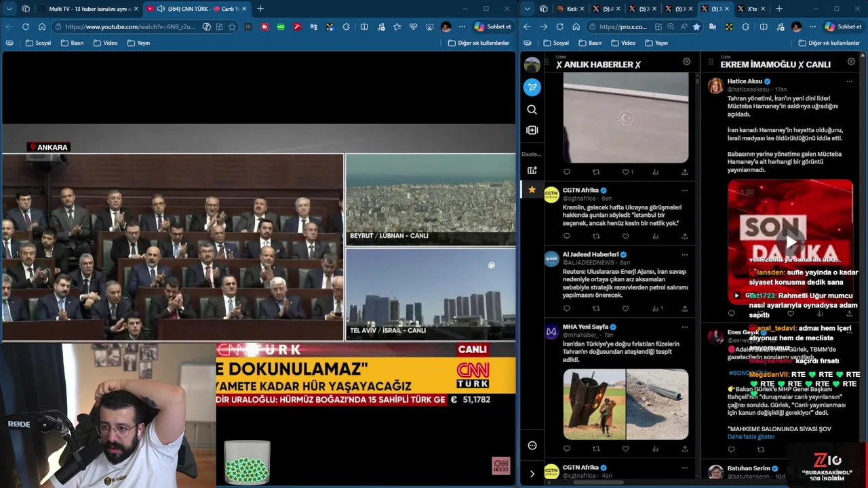Viewport: 868px width, 488px height.
Task: Open more menu on MHA Yeni Sayfa post
Action: [684, 327]
